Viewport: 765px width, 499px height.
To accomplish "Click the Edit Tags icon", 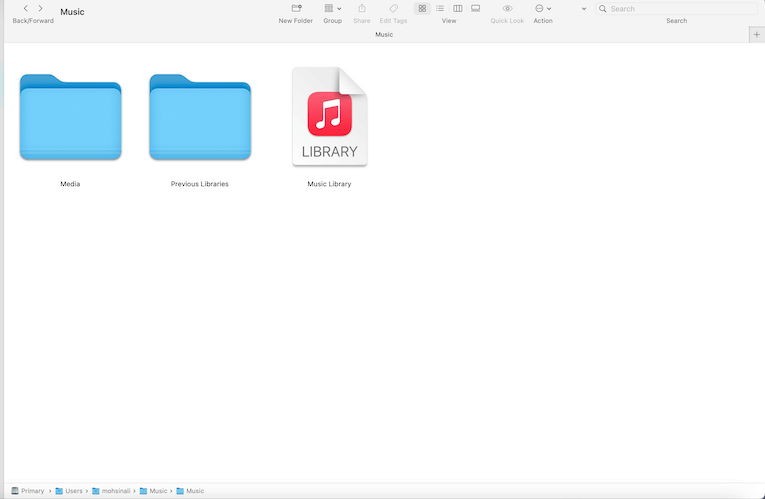I will [393, 8].
